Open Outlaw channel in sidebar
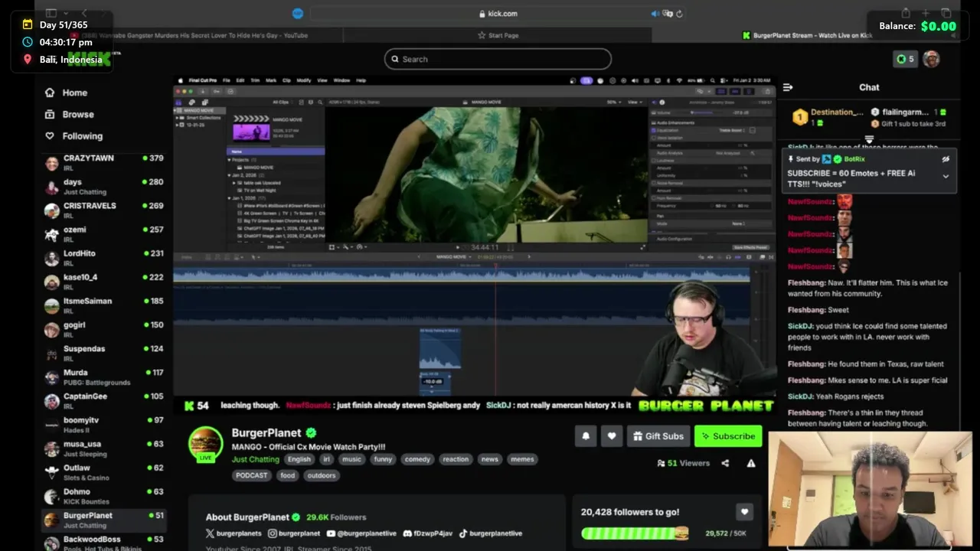Screen dimensions: 980x551 (x=104, y=472)
